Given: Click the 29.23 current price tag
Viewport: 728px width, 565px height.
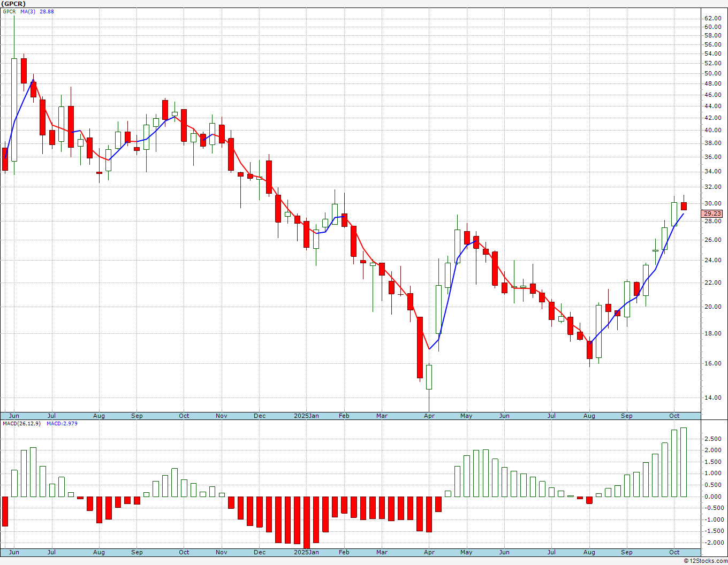Looking at the screenshot, I should (712, 213).
